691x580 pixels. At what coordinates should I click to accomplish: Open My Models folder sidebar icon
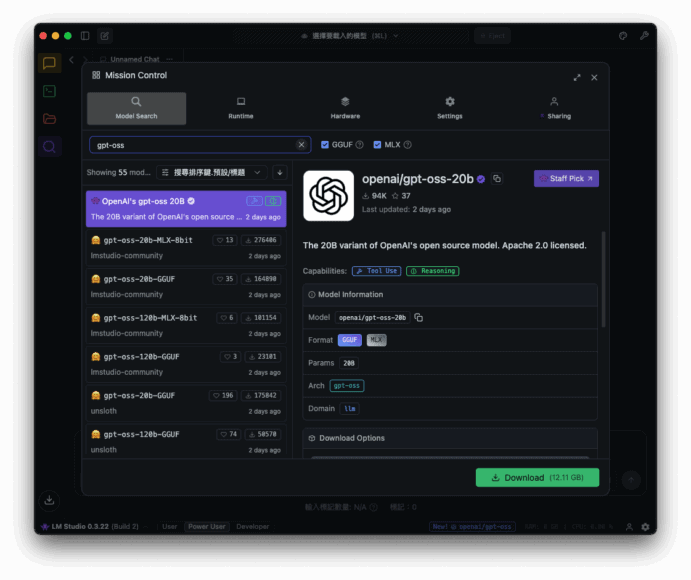[49, 119]
